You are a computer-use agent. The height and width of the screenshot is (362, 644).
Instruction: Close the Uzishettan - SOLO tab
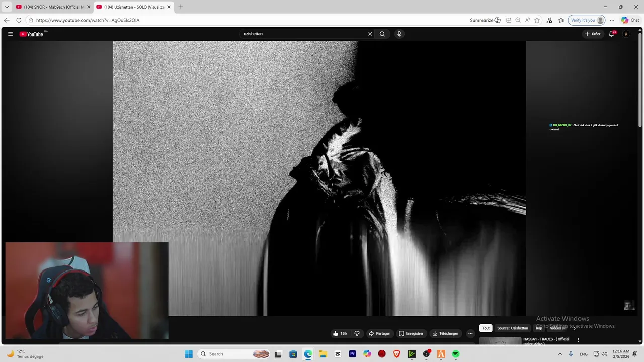[x=169, y=7]
